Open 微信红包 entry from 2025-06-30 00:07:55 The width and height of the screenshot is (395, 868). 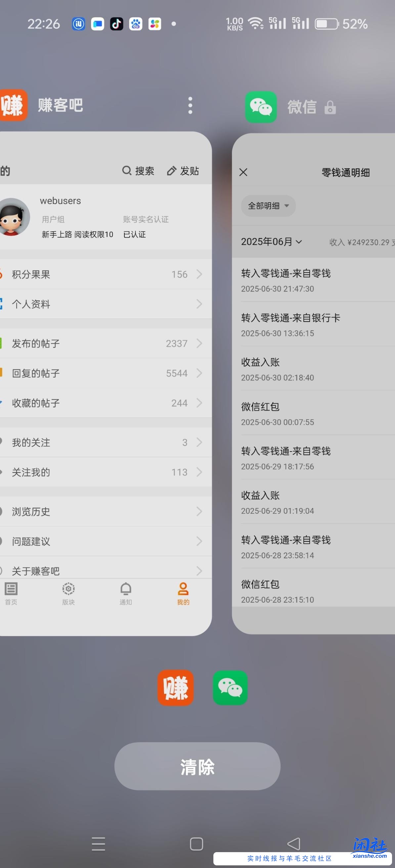(x=313, y=413)
